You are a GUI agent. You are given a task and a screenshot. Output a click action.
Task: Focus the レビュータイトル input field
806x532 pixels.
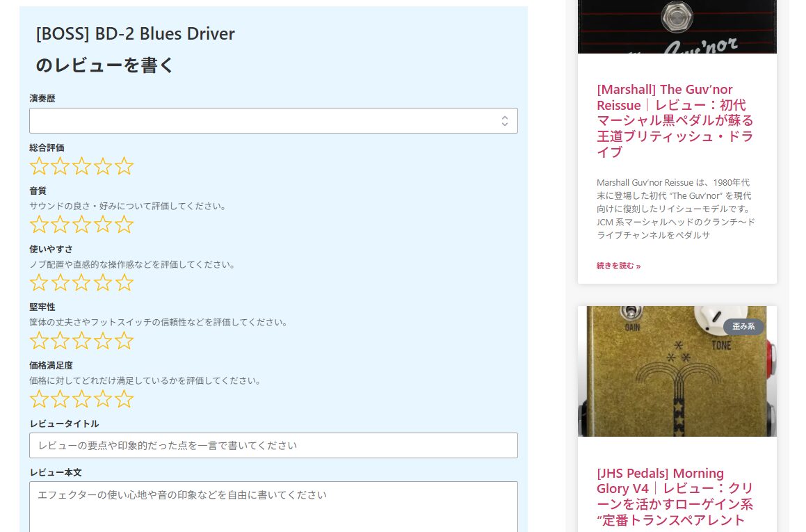pos(273,446)
